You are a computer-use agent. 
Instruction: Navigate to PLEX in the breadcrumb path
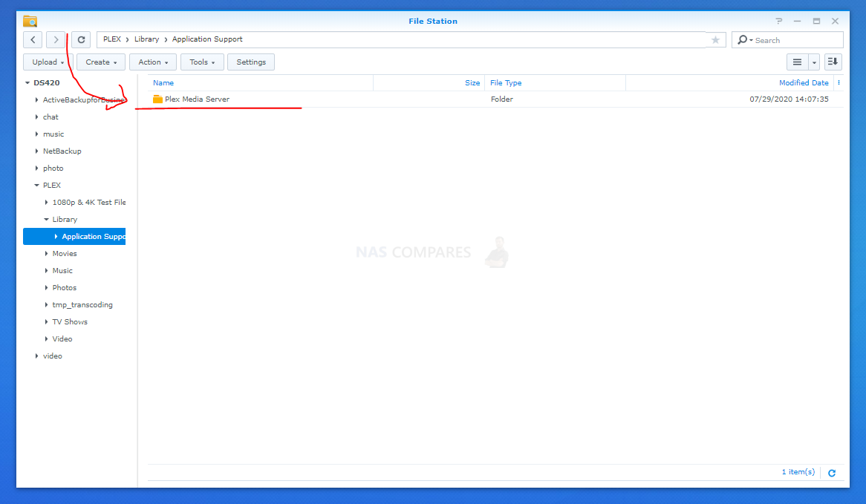click(112, 39)
